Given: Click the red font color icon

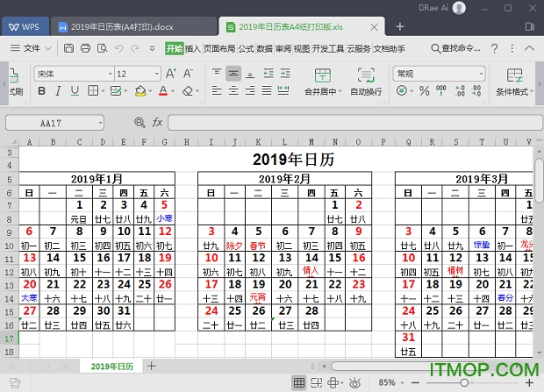Looking at the screenshot, I should click(x=163, y=91).
